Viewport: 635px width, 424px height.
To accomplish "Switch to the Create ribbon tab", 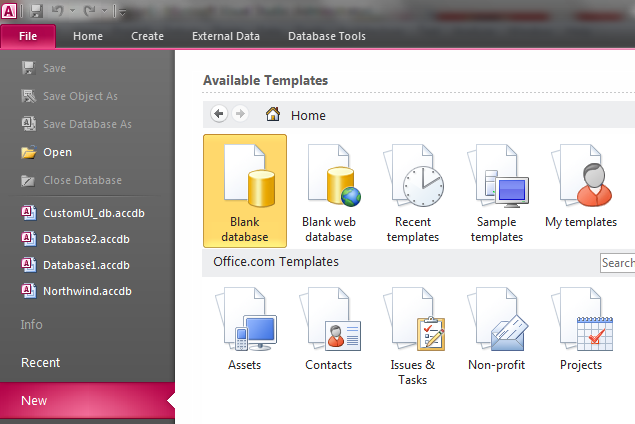I will [x=147, y=36].
